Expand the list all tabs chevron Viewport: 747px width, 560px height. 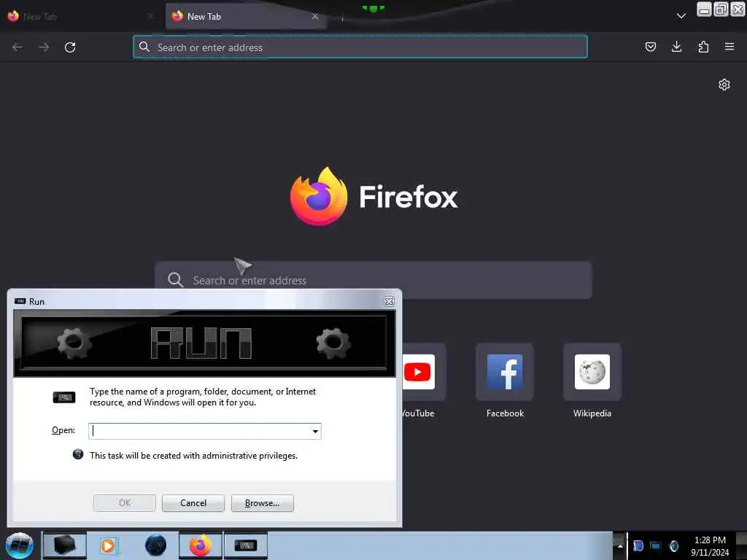pos(681,16)
